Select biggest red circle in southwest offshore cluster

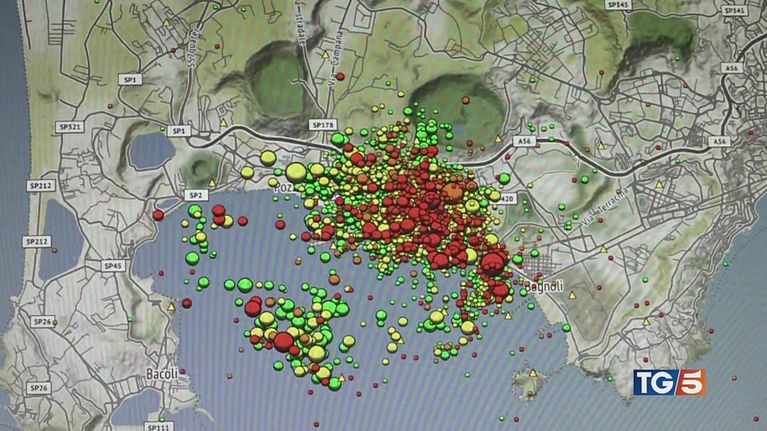pos(284,342)
